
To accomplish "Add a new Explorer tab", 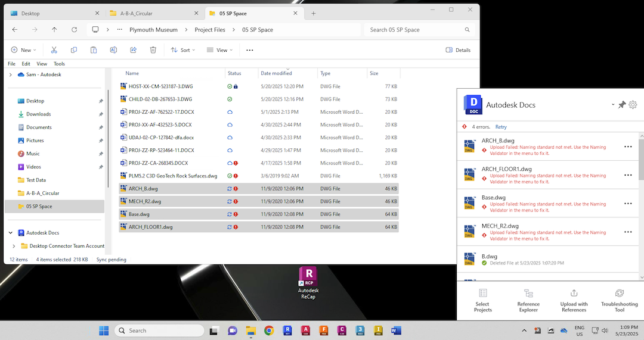I will tap(314, 14).
